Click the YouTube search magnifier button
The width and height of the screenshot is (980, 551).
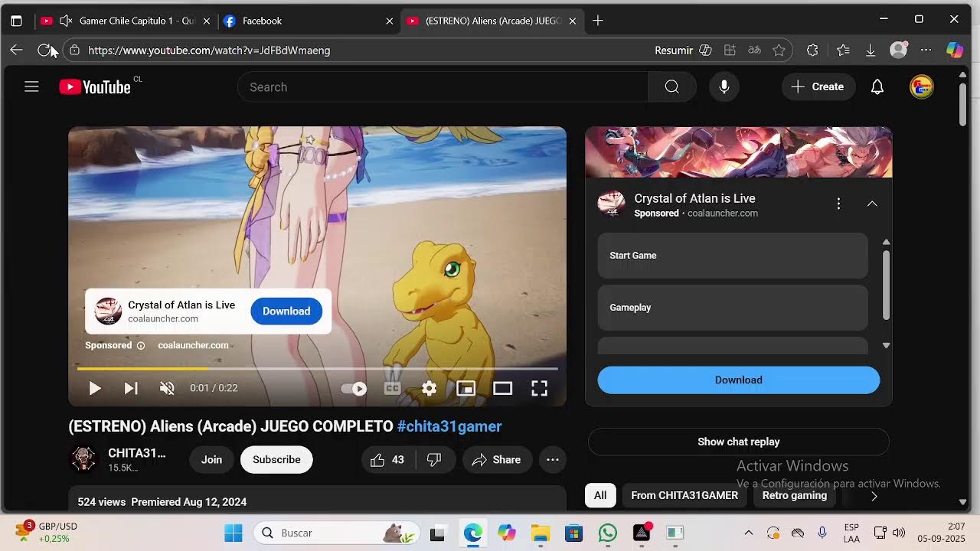671,87
